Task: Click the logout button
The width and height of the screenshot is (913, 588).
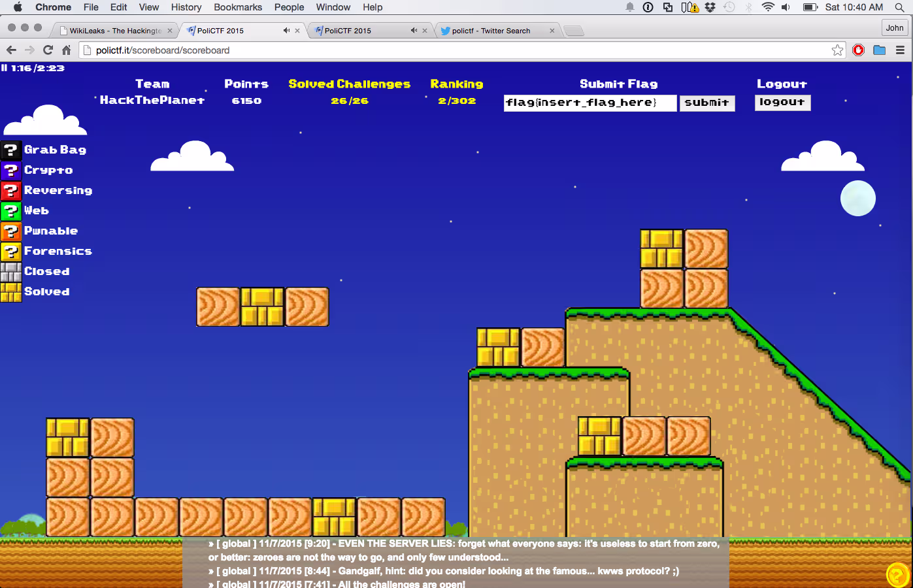Action: point(782,103)
